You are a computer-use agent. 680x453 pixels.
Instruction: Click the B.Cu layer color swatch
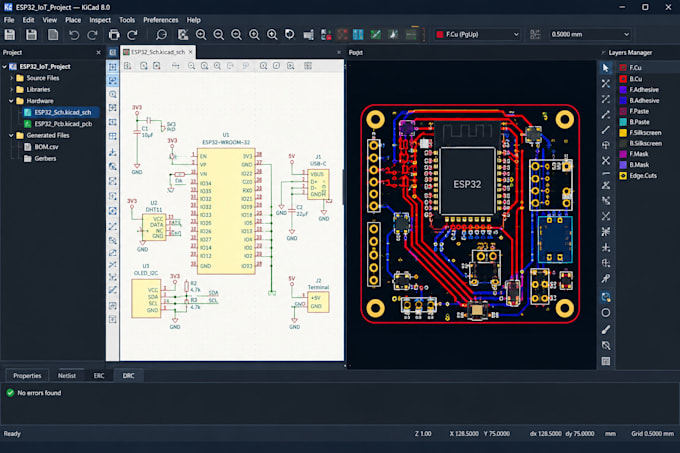623,79
